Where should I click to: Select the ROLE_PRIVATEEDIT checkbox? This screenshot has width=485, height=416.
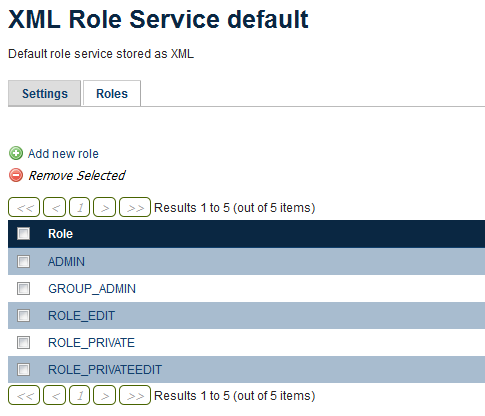point(23,369)
